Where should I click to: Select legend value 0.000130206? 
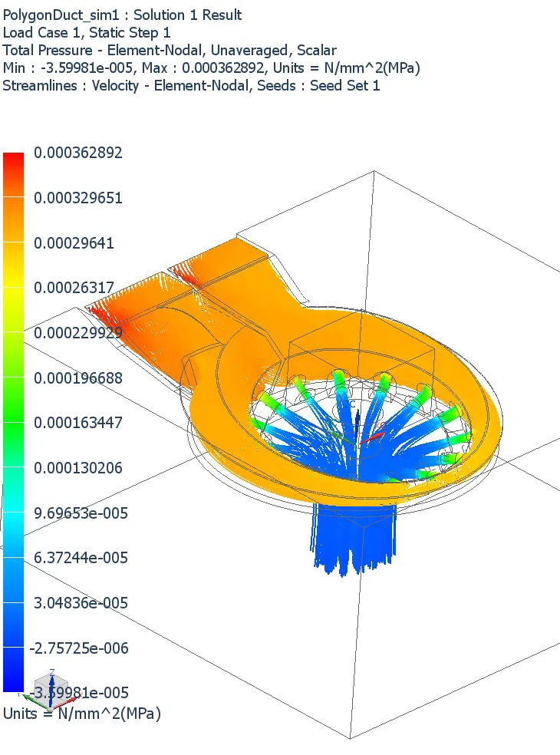(78, 467)
